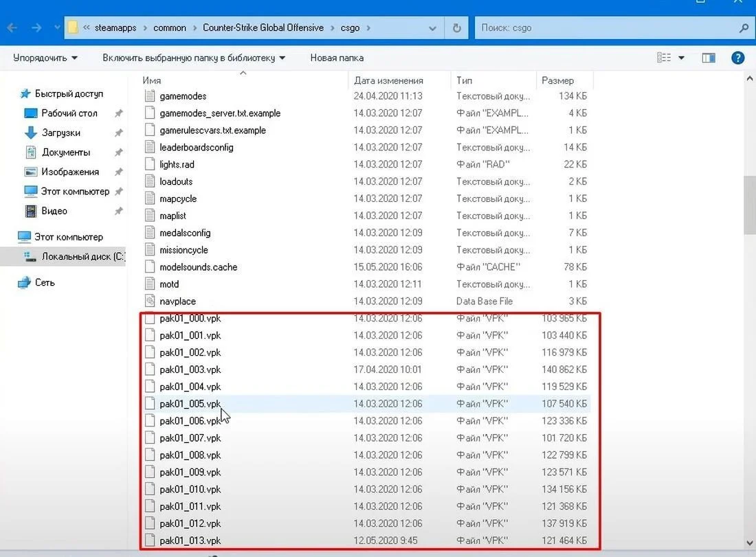This screenshot has width=756, height=557.
Task: Open Сеть in navigation pane
Action: click(45, 282)
